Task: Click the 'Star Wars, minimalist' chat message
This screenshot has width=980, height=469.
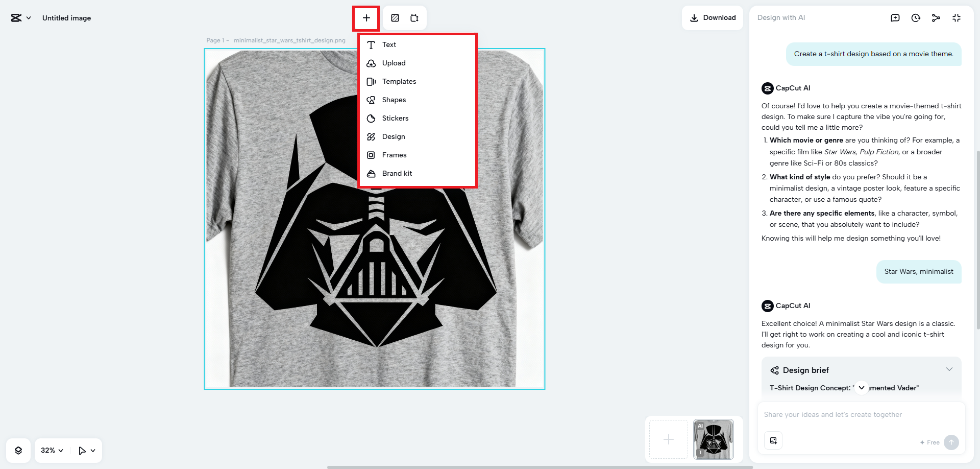Action: [x=919, y=272]
